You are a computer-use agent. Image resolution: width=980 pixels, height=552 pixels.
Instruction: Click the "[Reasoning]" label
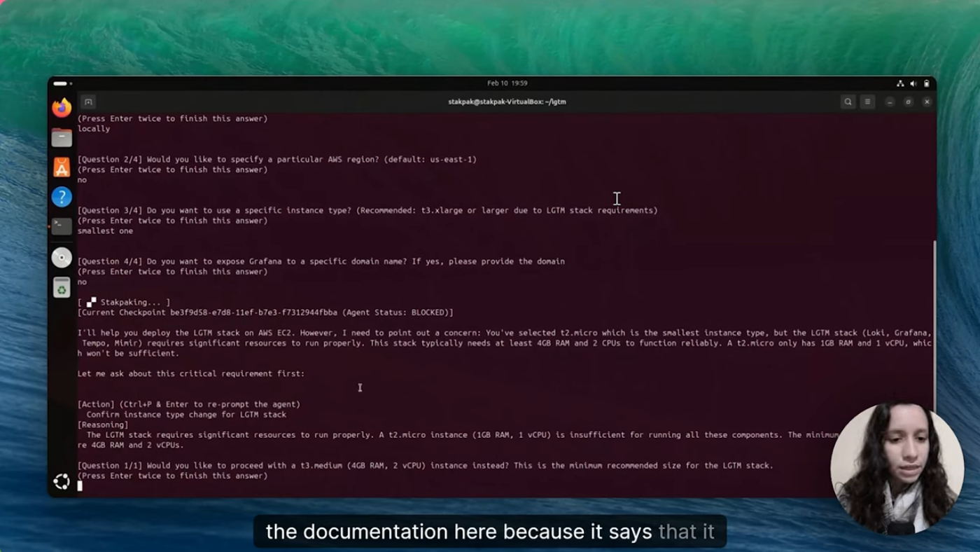pos(103,425)
